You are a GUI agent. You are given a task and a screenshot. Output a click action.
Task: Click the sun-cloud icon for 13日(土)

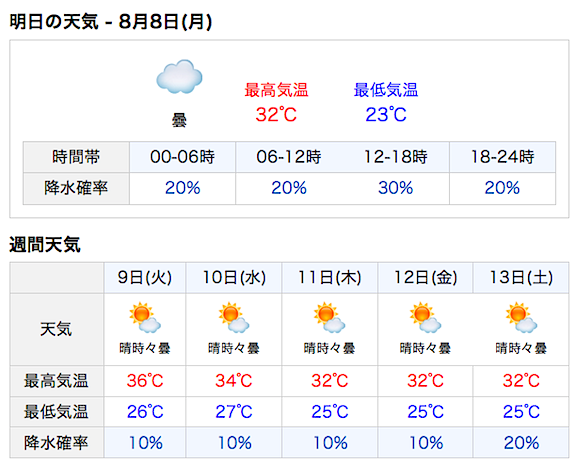(x=521, y=318)
